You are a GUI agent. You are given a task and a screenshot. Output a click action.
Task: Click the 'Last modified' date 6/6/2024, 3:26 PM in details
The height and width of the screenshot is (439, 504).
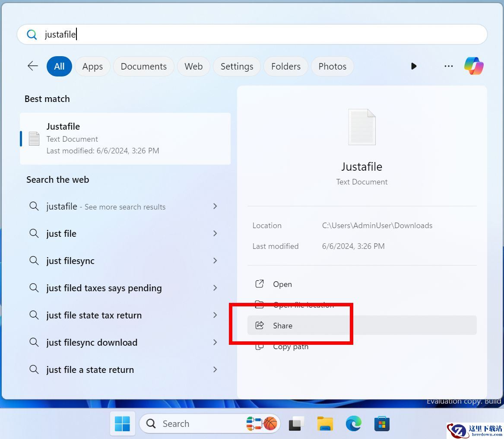tap(353, 246)
